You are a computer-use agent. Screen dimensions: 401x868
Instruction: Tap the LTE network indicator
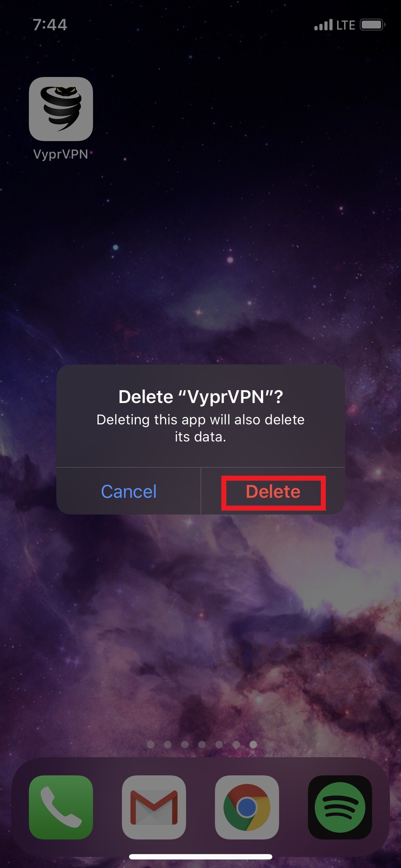pos(346,25)
